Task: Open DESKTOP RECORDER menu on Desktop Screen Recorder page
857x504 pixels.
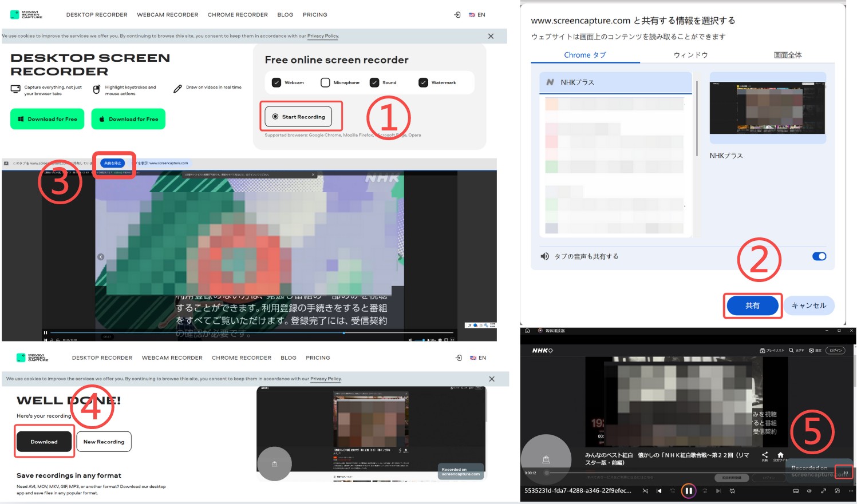Action: click(97, 15)
